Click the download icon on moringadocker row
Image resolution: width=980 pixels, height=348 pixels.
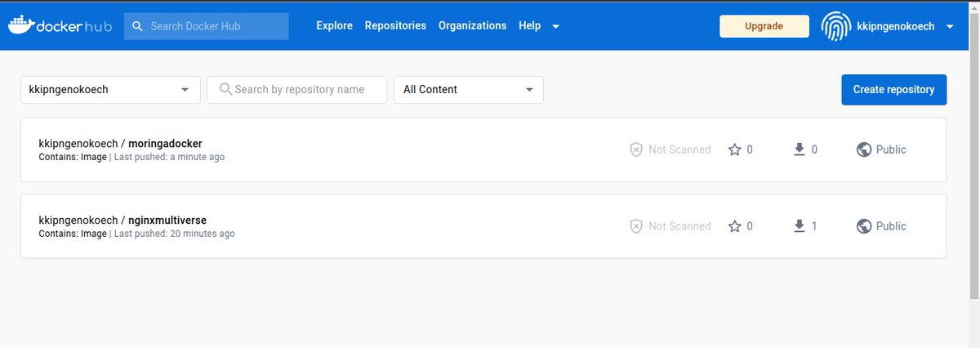800,149
